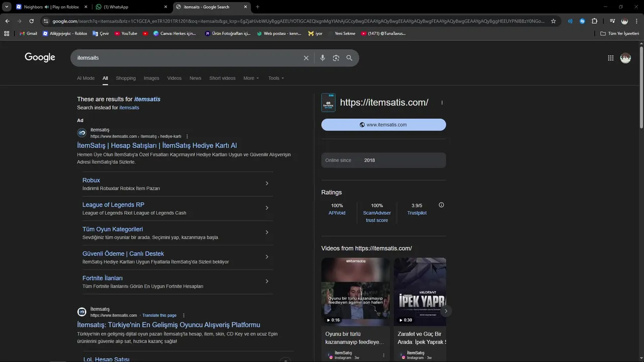644x362 pixels.
Task: Open a new browser tab
Action: (x=258, y=7)
